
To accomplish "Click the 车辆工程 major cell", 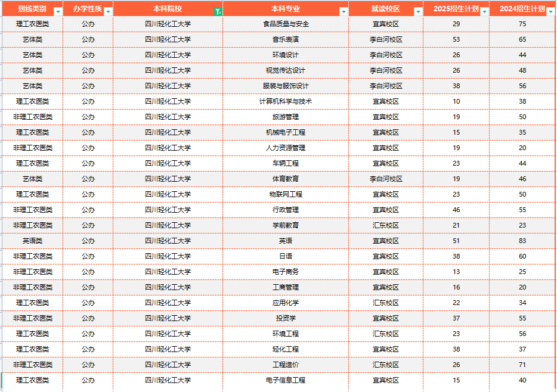I will (x=286, y=164).
